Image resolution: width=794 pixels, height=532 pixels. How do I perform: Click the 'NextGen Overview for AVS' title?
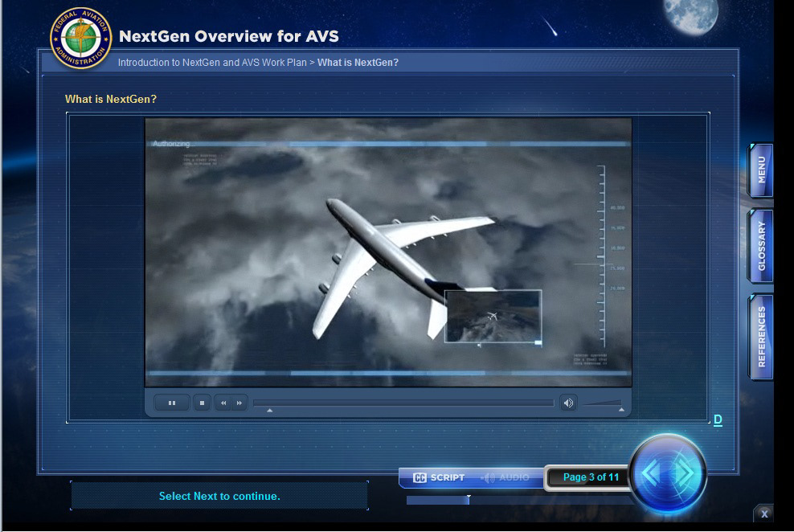(x=229, y=36)
